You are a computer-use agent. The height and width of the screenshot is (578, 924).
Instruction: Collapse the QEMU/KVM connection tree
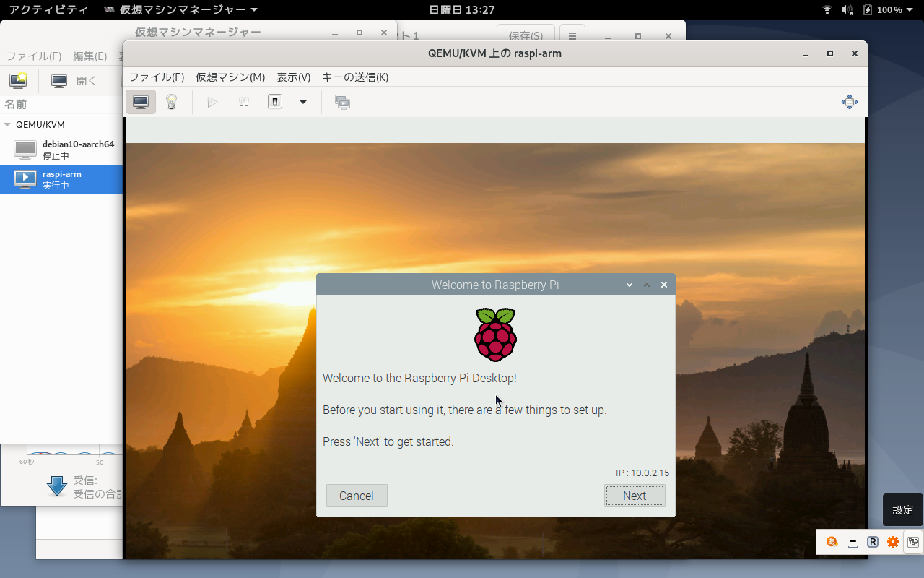pyautogui.click(x=7, y=124)
